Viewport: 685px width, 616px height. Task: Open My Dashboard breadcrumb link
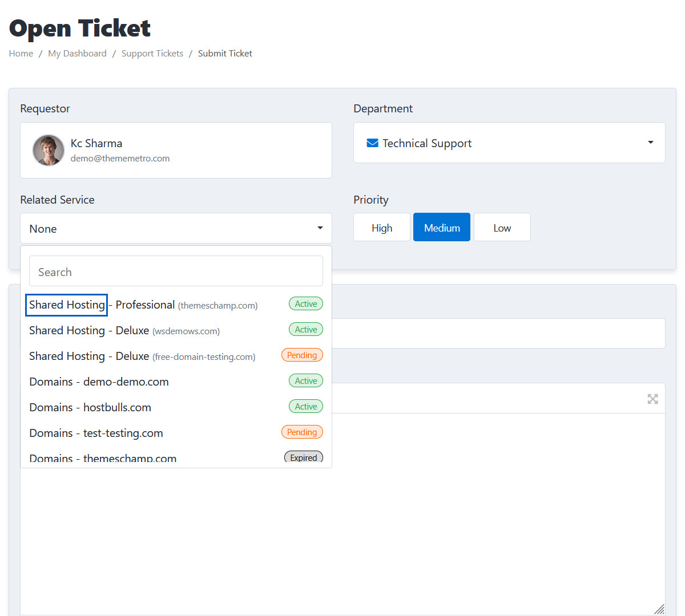(x=77, y=54)
